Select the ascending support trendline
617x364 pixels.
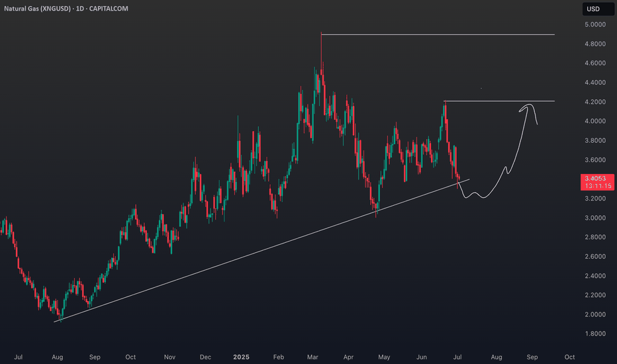coord(261,251)
